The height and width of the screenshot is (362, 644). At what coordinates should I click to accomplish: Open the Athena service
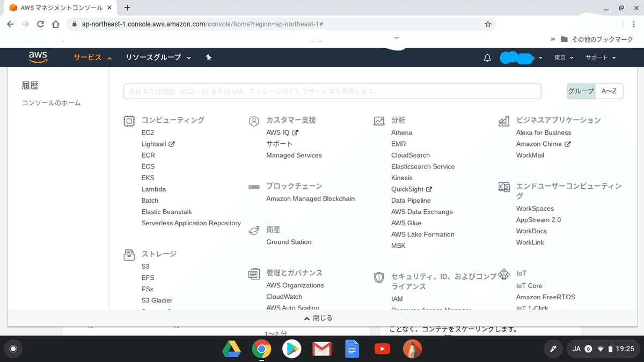(x=402, y=132)
